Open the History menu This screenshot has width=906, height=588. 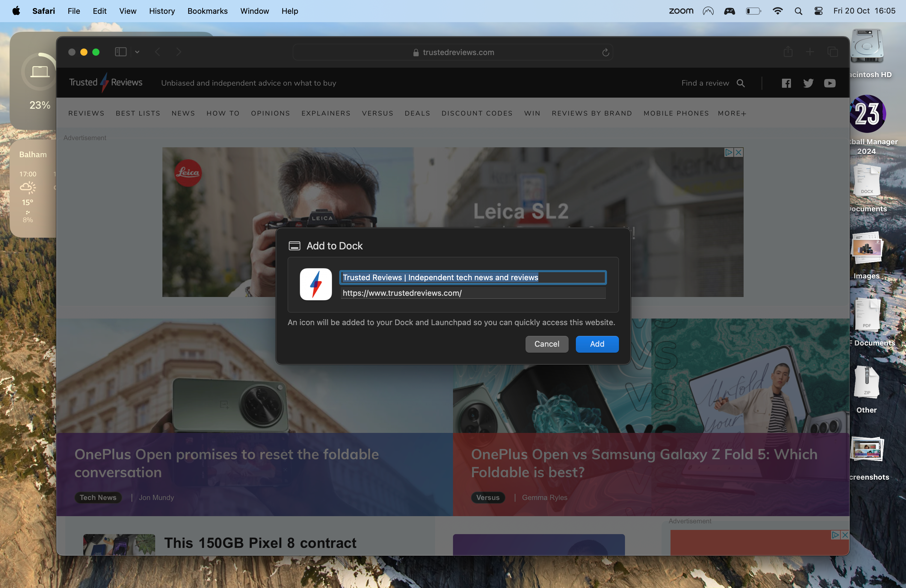coord(162,11)
